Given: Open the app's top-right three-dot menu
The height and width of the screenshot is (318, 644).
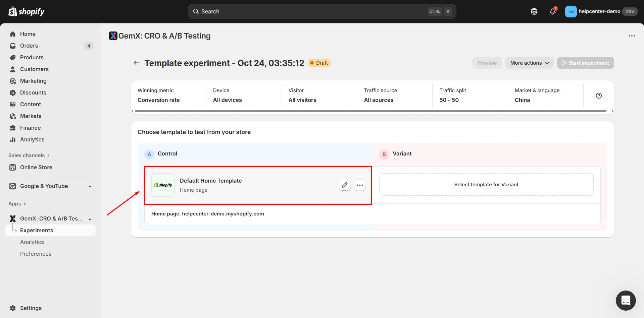Looking at the screenshot, I should [632, 36].
